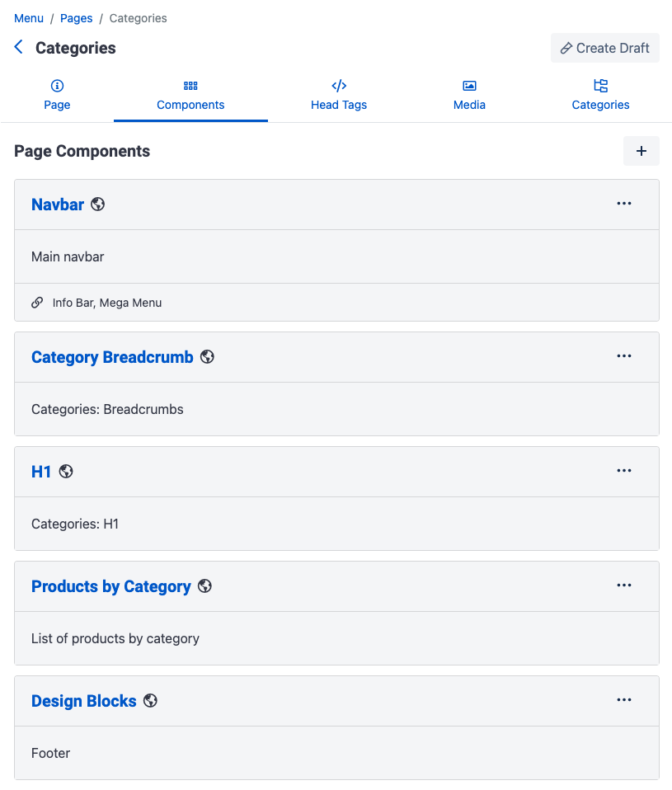Open Category Breadcrumb three-dot options menu
672x790 pixels.
tap(623, 356)
